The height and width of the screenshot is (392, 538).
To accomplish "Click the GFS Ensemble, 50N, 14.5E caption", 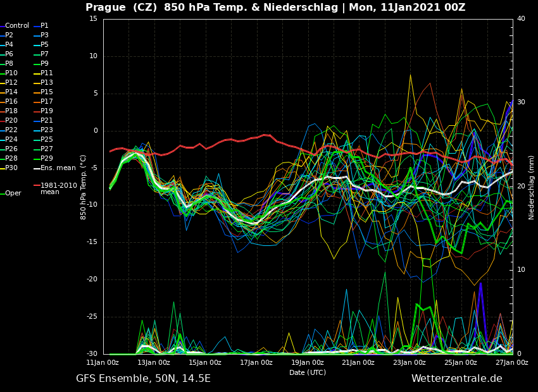I will tap(143, 379).
